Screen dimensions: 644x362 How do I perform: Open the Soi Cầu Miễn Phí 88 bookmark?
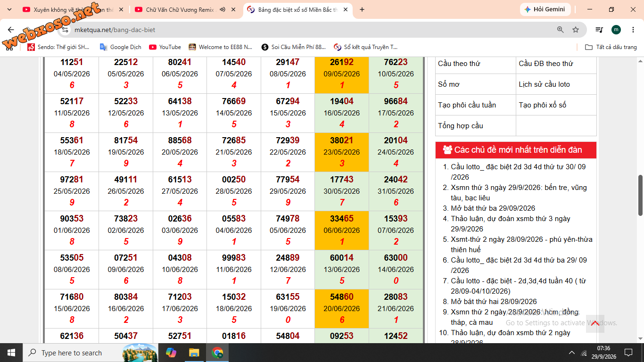click(x=294, y=47)
